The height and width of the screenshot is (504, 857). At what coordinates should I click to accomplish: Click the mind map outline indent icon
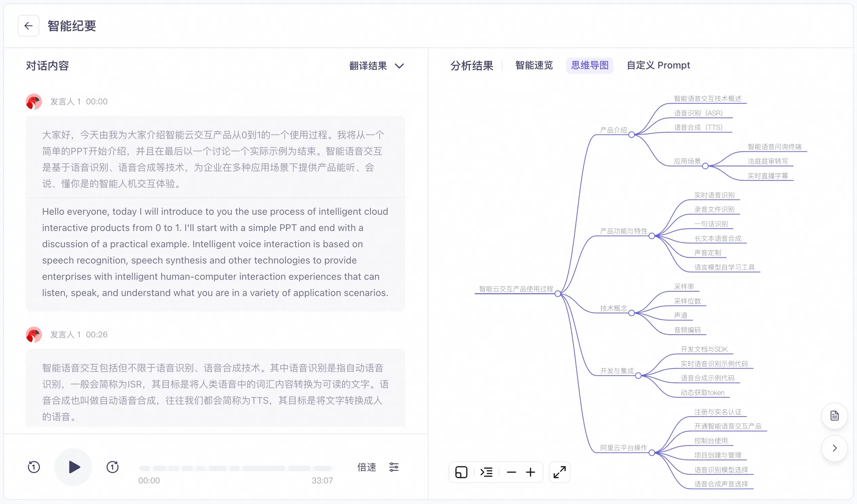coord(486,472)
